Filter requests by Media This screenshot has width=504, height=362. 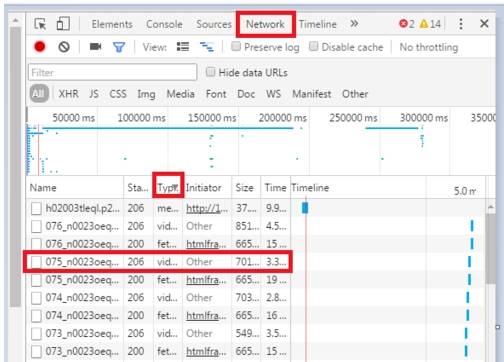pyautogui.click(x=180, y=94)
